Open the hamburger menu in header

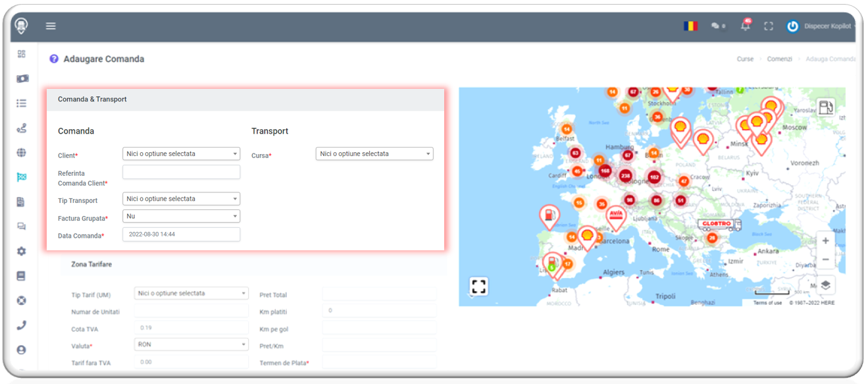pos(51,26)
